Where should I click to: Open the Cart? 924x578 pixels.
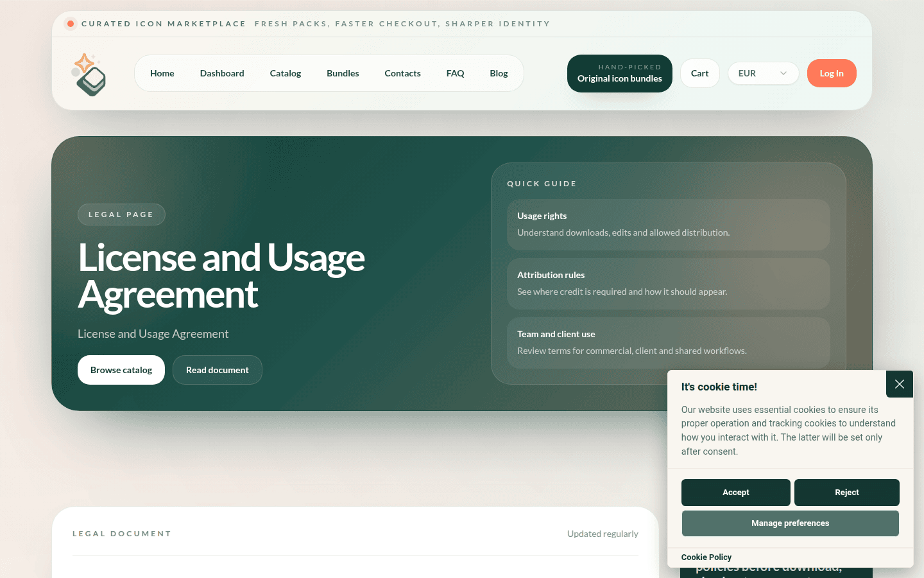[700, 73]
